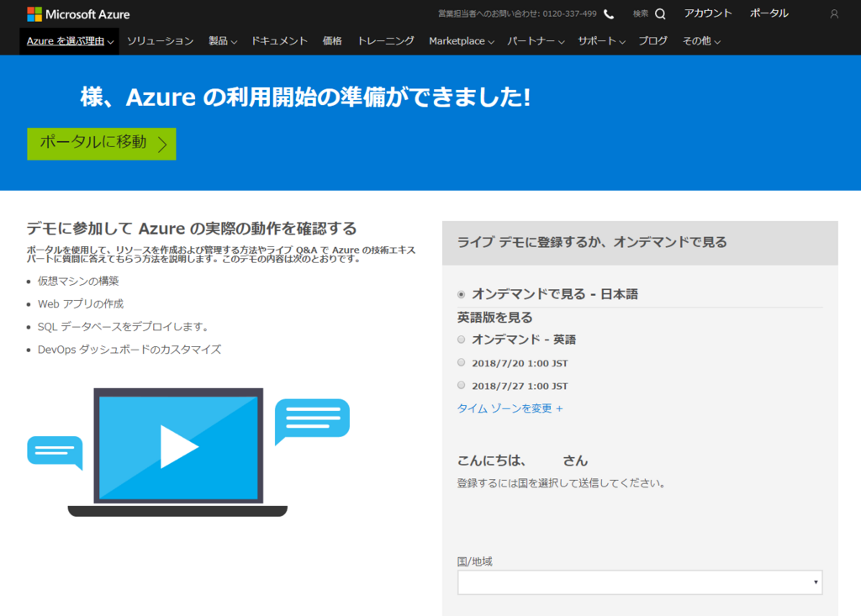This screenshot has width=861, height=616.
Task: Open the ドキュメント menu item
Action: pos(279,41)
